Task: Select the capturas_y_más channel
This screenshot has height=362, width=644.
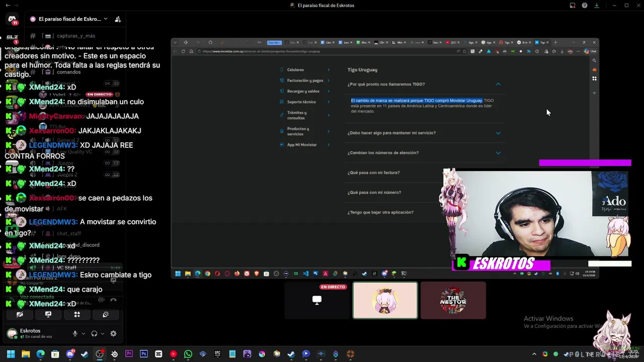Action: click(x=75, y=36)
